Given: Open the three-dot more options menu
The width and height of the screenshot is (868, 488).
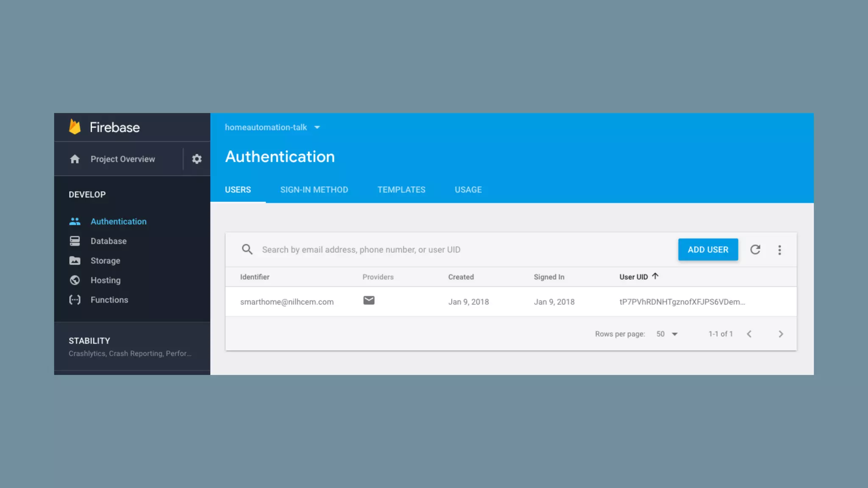Looking at the screenshot, I should click(779, 250).
